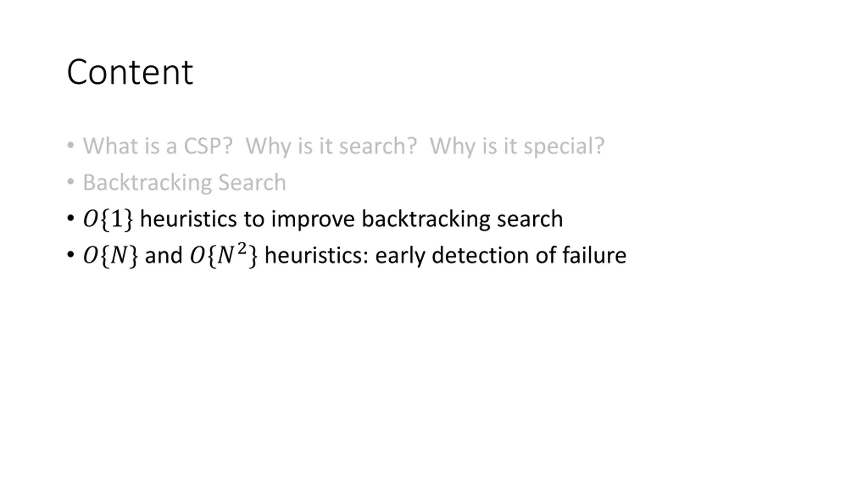Click the O{1} math expression

click(x=108, y=219)
